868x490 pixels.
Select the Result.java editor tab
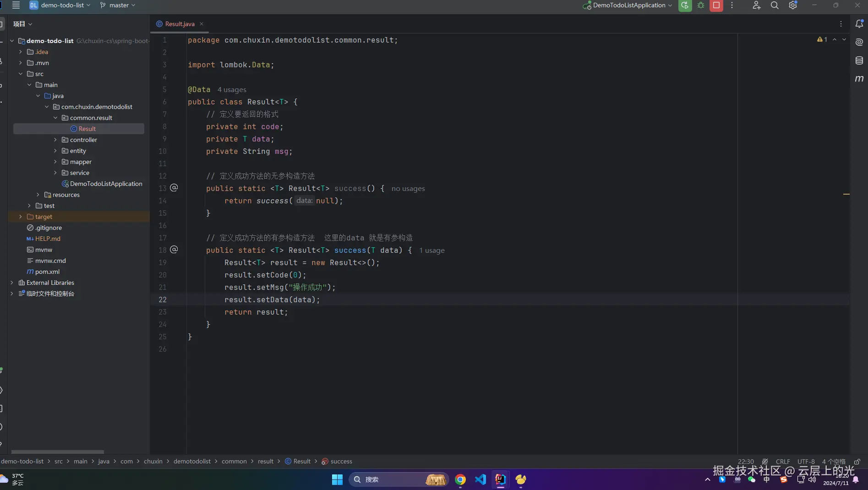pyautogui.click(x=180, y=24)
